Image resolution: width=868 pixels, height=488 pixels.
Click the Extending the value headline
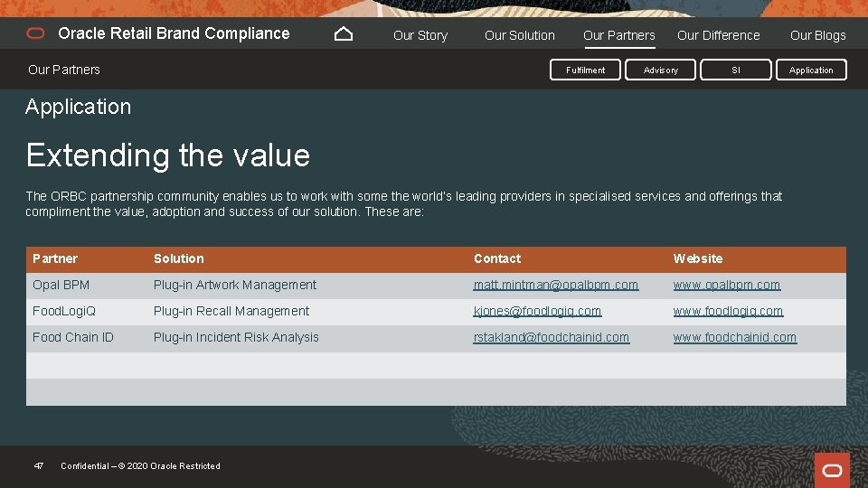coord(168,155)
